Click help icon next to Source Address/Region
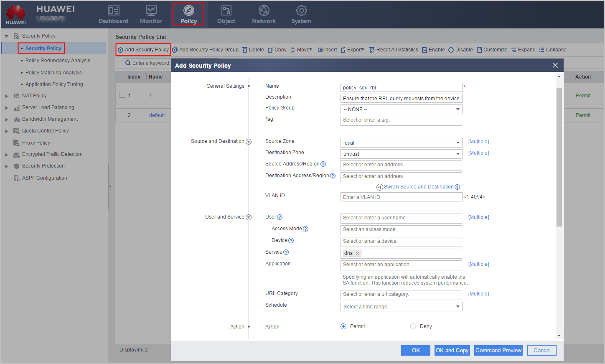This screenshot has height=364, width=605. 323,164
